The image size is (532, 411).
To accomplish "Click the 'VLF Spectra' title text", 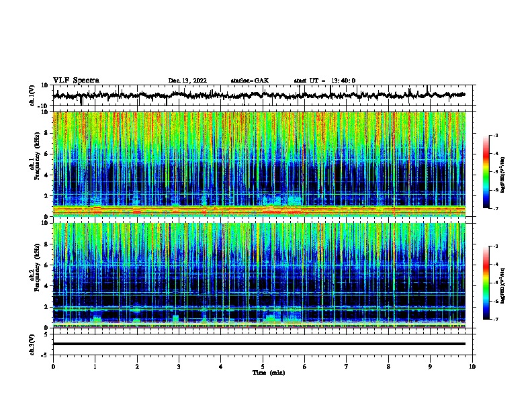I will (76, 81).
